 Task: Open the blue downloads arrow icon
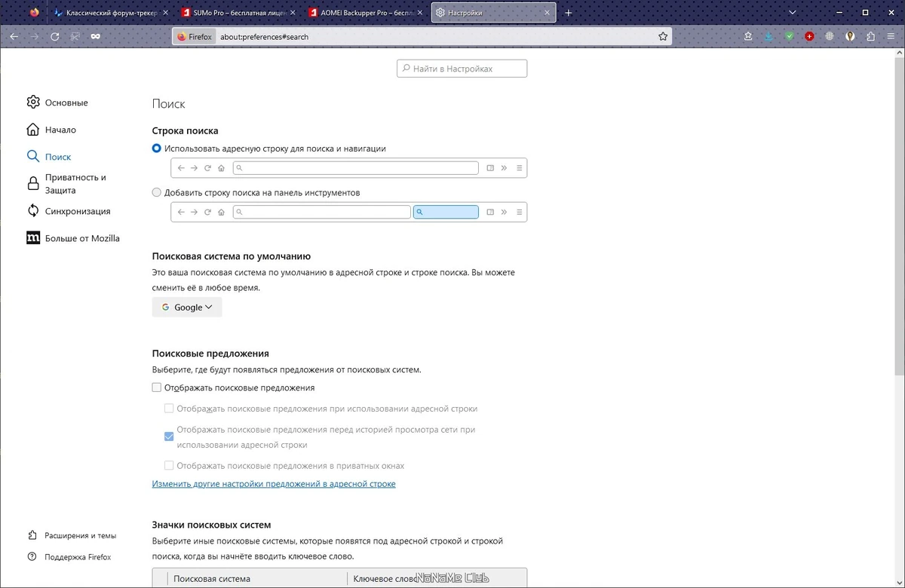click(x=768, y=36)
